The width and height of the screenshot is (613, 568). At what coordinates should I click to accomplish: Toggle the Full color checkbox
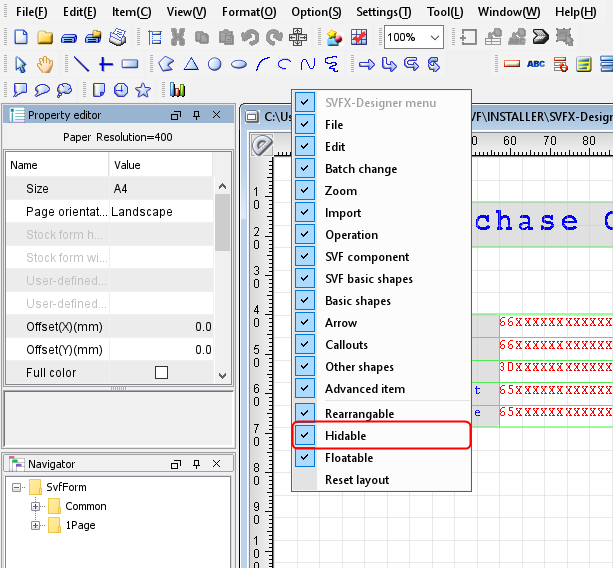click(161, 373)
